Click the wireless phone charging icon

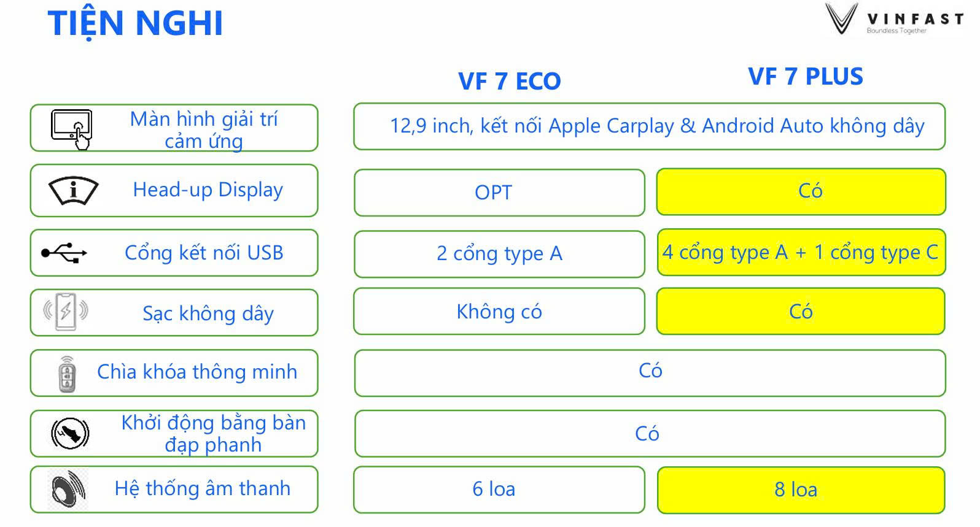65,312
